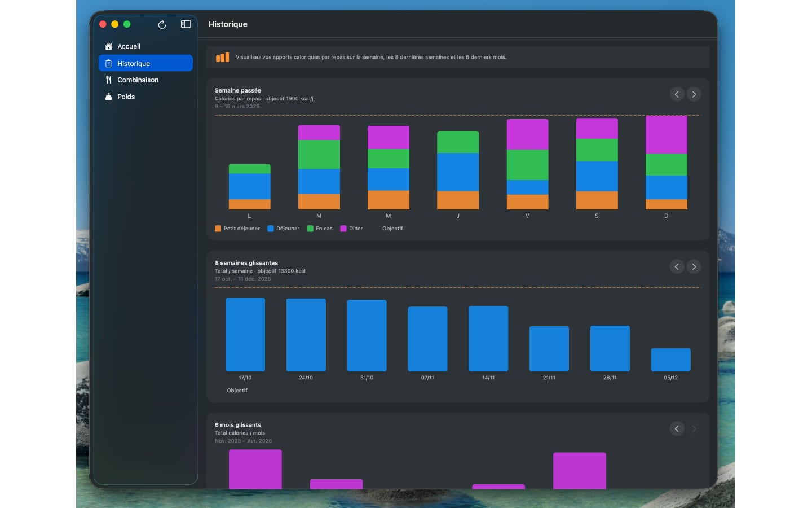Click the weight icon beside Poids
Viewport: 812px width, 508px height.
pos(109,97)
